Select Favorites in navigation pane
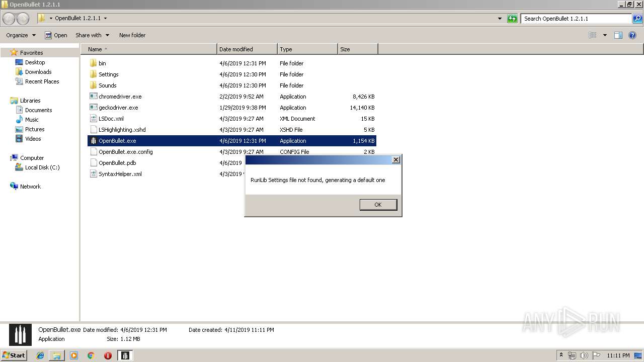This screenshot has width=644, height=362. [31, 53]
